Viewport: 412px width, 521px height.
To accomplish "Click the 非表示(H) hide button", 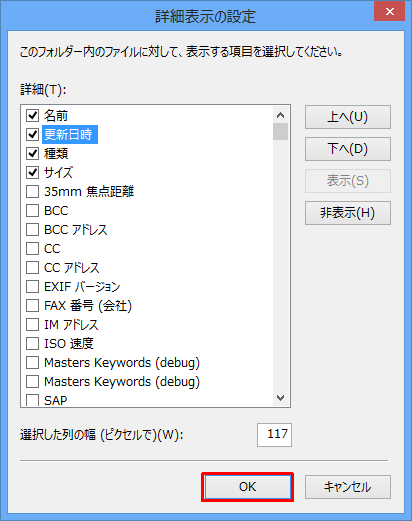I will 348,213.
